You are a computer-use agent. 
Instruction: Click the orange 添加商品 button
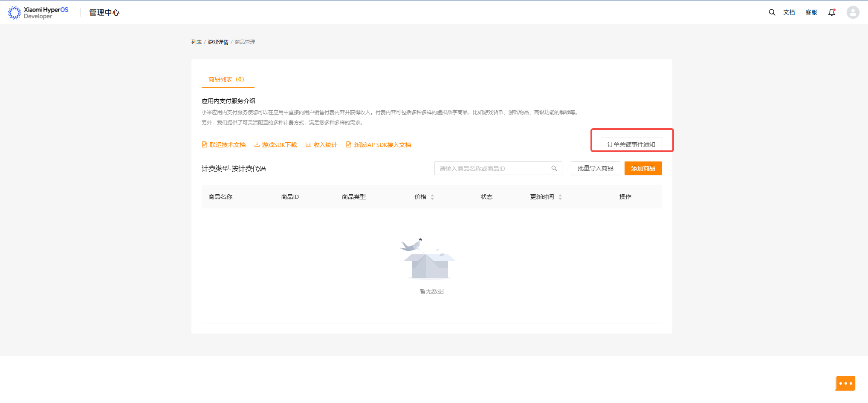pos(643,168)
